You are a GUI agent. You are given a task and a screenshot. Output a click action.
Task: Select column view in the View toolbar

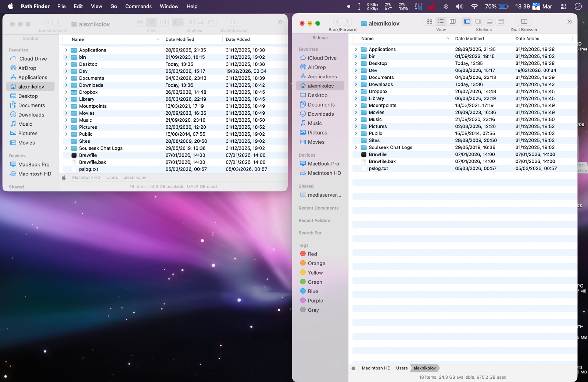pyautogui.click(x=452, y=21)
